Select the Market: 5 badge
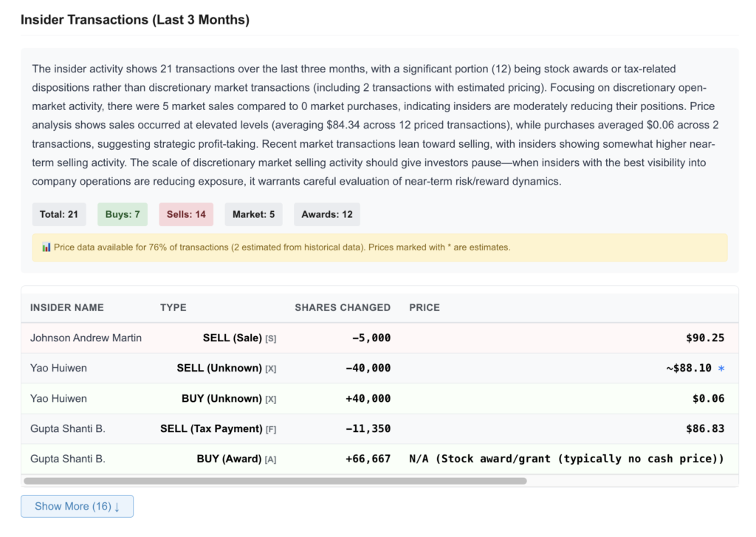The image size is (756, 537). point(254,214)
